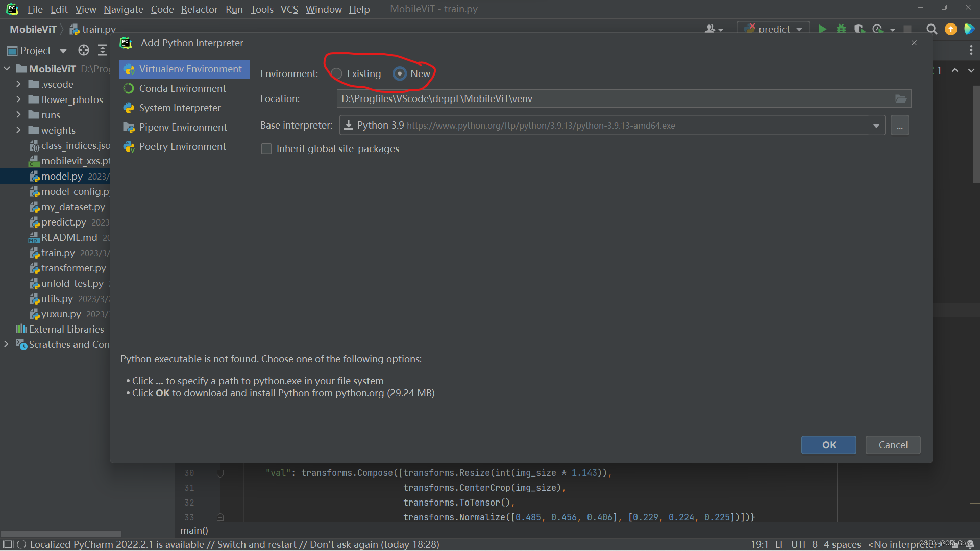This screenshot has width=980, height=551.
Task: Toggle tool window icon in status bar
Action: point(8,544)
